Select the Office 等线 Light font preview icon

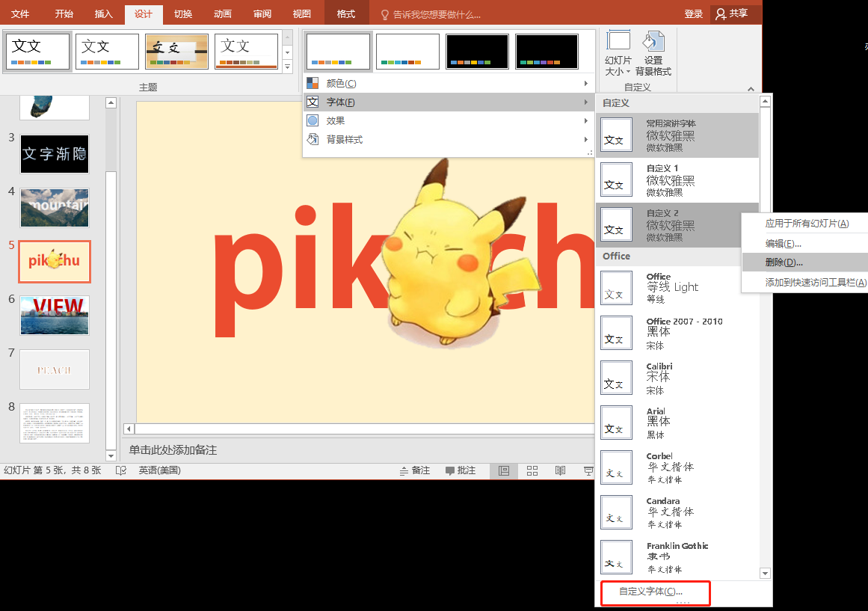(x=616, y=288)
